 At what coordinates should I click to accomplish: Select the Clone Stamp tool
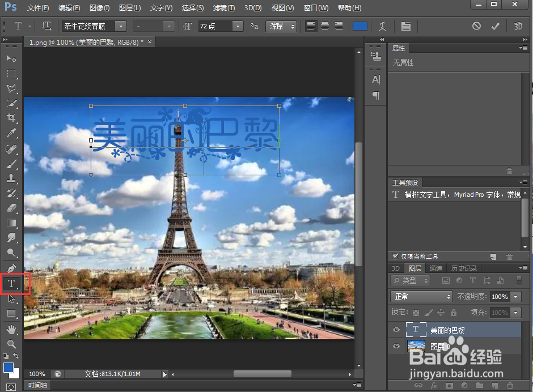click(x=11, y=179)
